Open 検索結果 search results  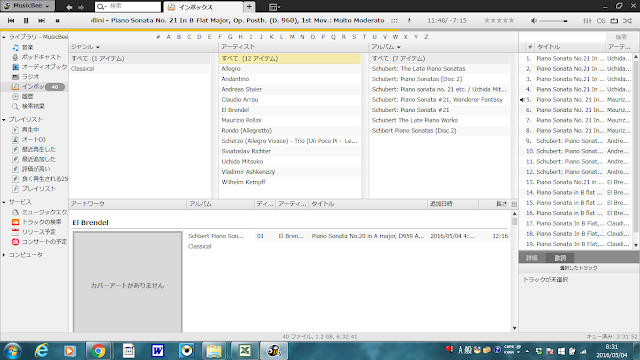tap(33, 106)
